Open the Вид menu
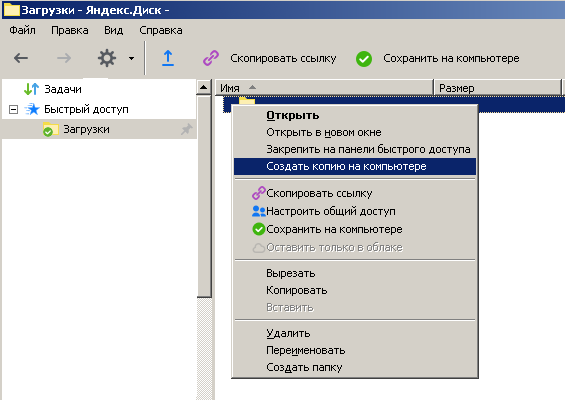The image size is (565, 400). coord(114,30)
